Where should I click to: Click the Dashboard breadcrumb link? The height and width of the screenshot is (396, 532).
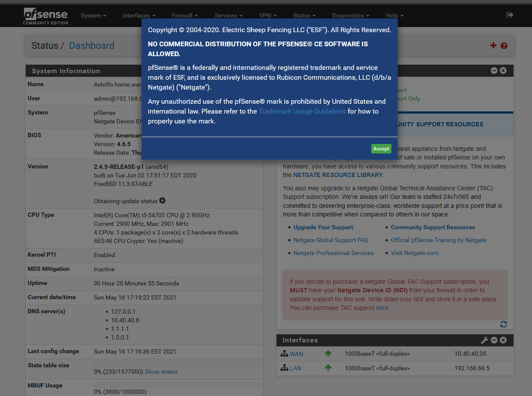click(92, 46)
